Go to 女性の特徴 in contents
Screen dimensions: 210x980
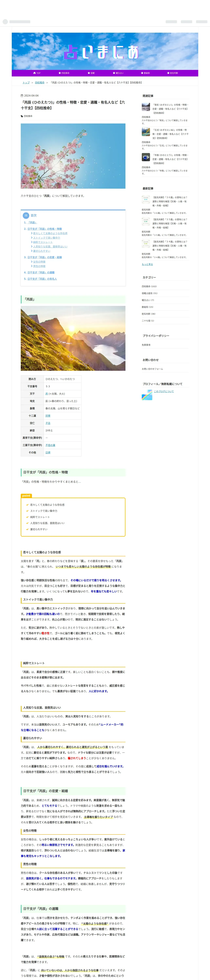point(39,262)
